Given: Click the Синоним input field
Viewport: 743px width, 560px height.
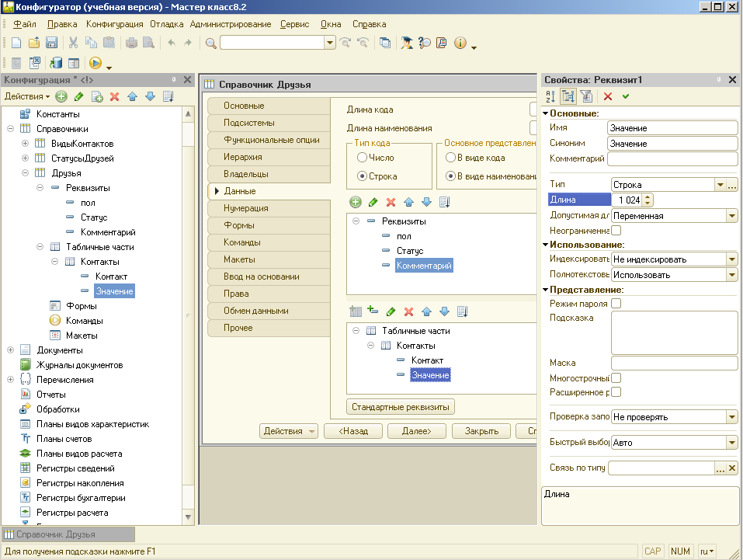Looking at the screenshot, I should [672, 144].
